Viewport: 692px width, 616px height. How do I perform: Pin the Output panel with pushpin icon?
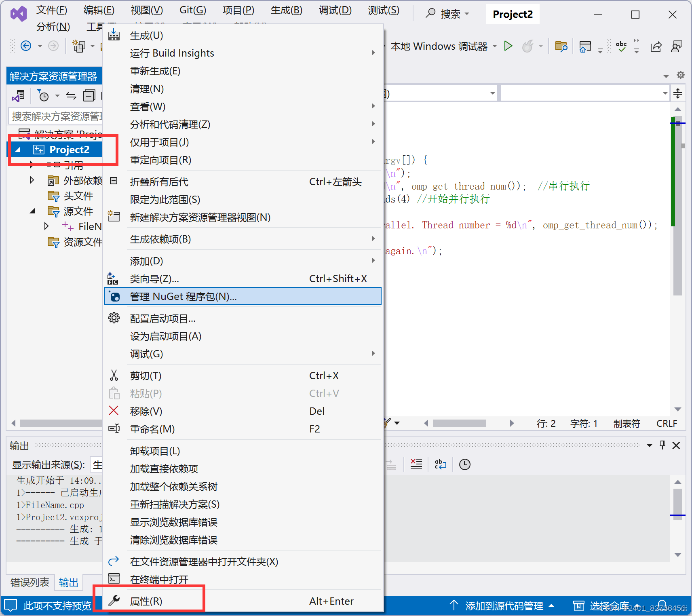(662, 445)
